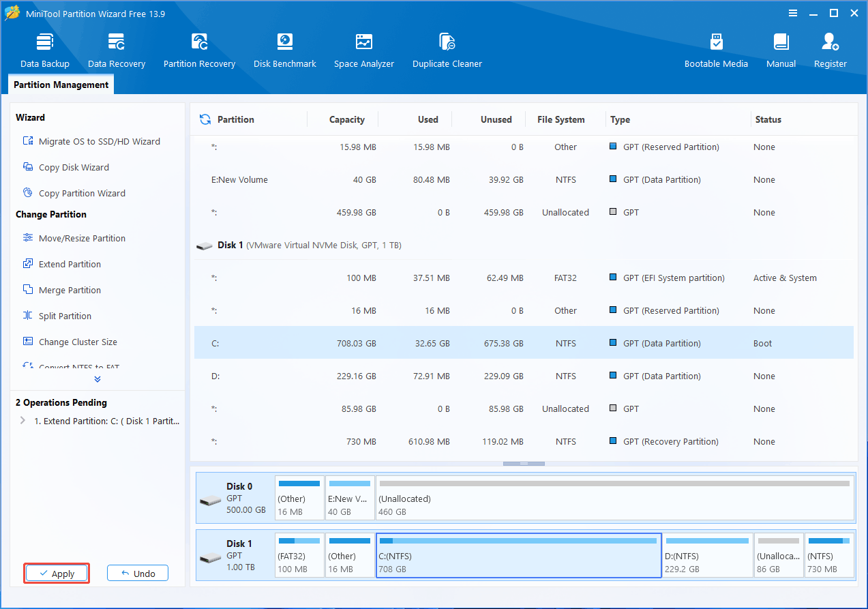Screen dimensions: 868x609
Task: Select the EFI System partition row
Action: pos(524,278)
